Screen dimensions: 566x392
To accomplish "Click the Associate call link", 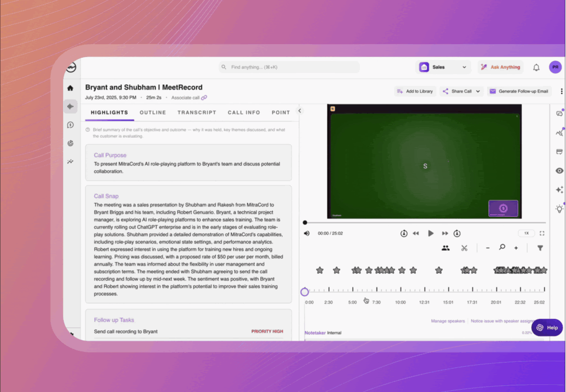I will [186, 98].
